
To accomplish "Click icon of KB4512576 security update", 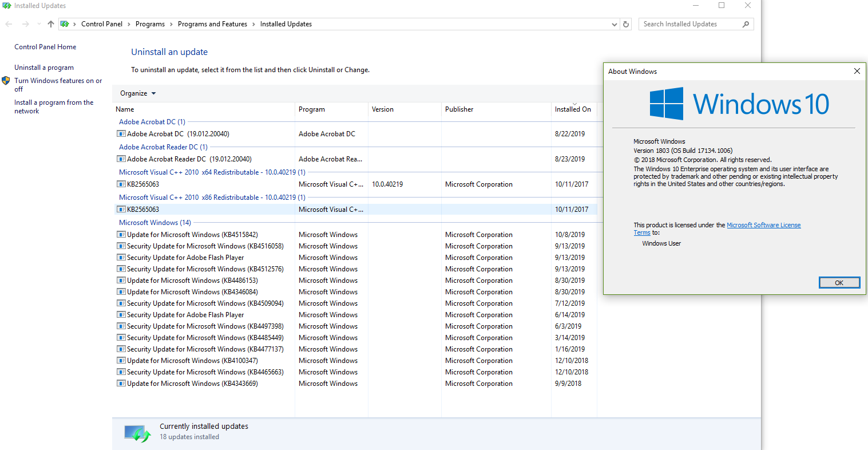I will tap(121, 269).
